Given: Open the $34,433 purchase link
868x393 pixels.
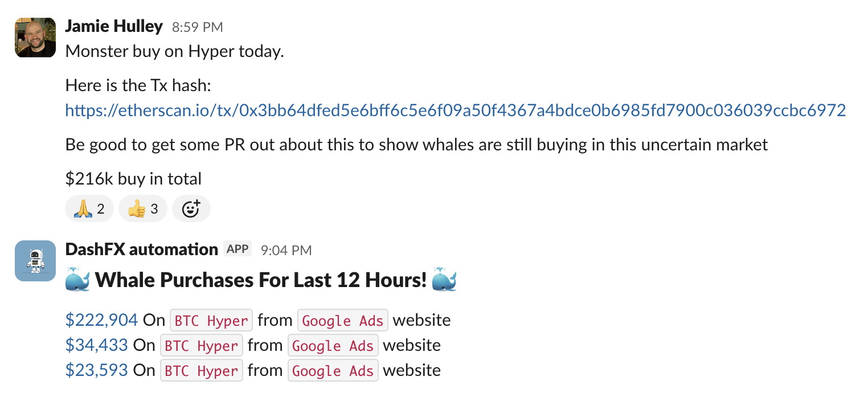Looking at the screenshot, I should pos(96,345).
